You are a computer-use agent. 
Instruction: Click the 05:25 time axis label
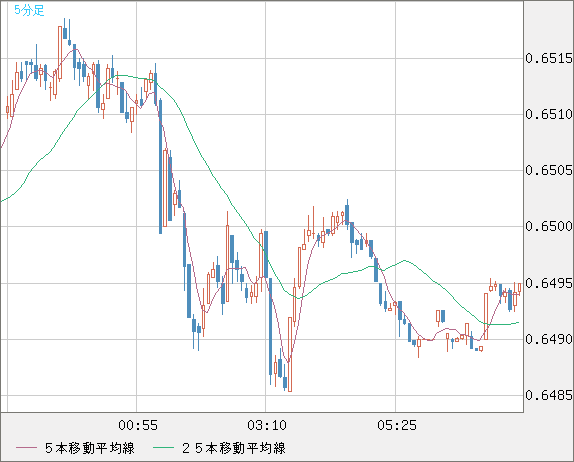pyautogui.click(x=397, y=425)
